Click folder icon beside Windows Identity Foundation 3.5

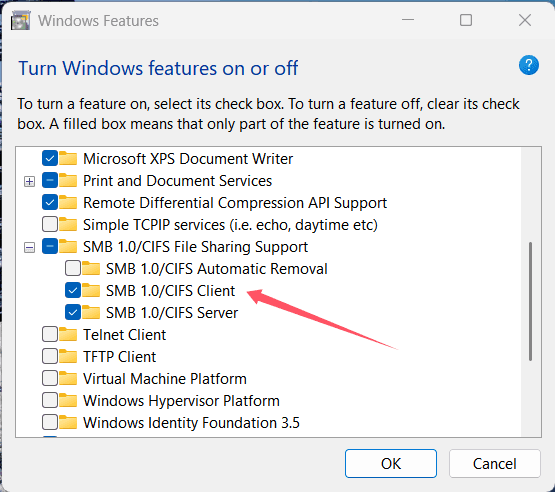point(68,422)
